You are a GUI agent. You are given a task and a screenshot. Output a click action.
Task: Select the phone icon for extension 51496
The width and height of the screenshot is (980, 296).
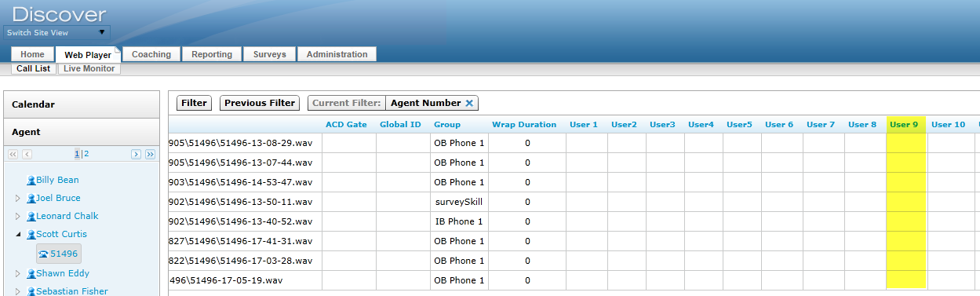44,254
